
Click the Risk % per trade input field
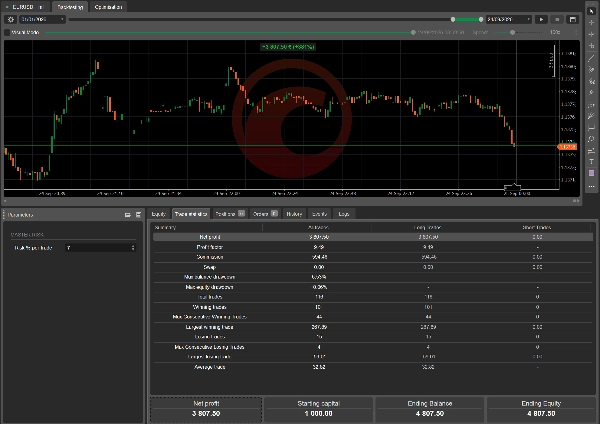98,248
